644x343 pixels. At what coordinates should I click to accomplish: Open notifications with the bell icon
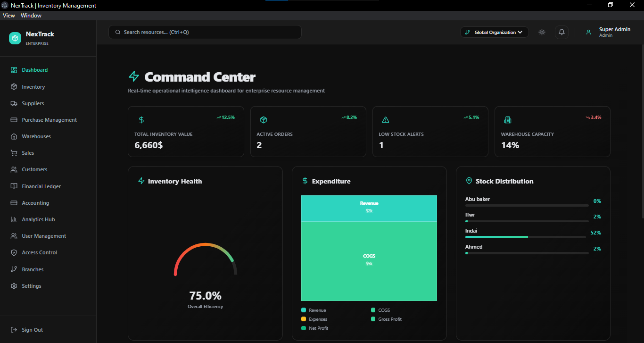click(x=561, y=32)
